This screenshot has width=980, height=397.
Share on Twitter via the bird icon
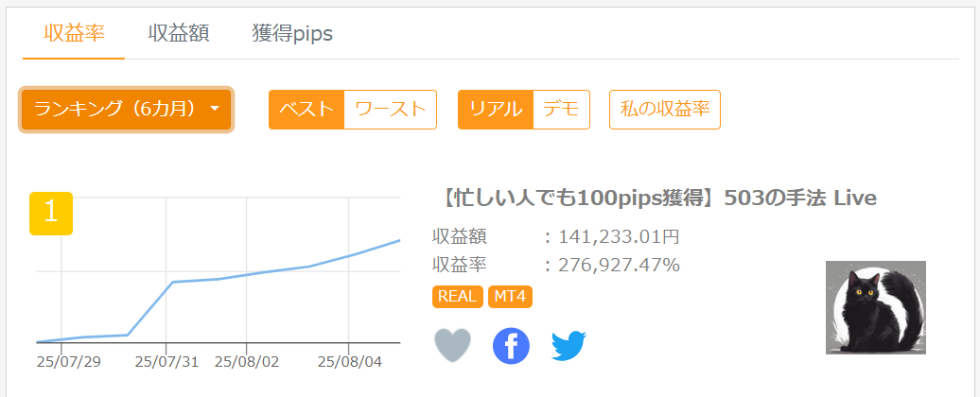pyautogui.click(x=569, y=346)
